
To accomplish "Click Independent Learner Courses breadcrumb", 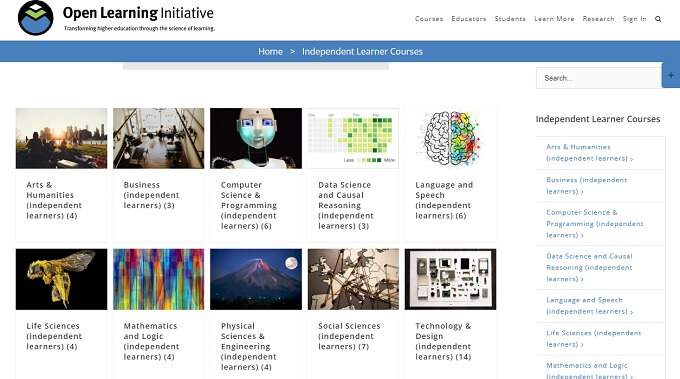I will click(362, 52).
